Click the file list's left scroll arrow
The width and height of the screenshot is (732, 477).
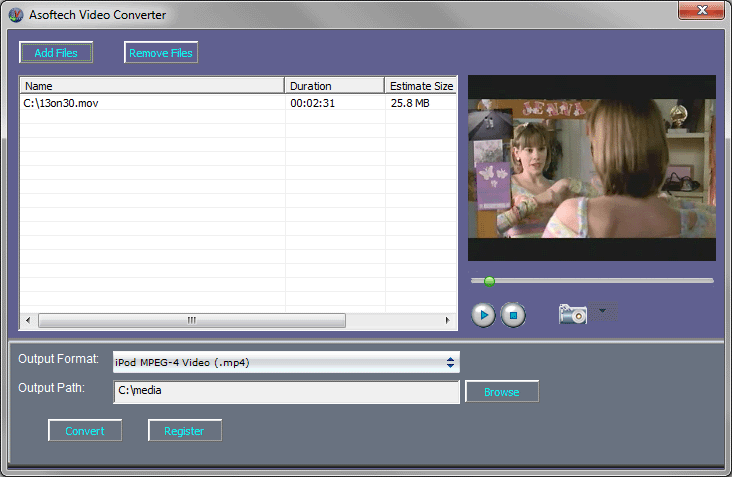coord(28,320)
